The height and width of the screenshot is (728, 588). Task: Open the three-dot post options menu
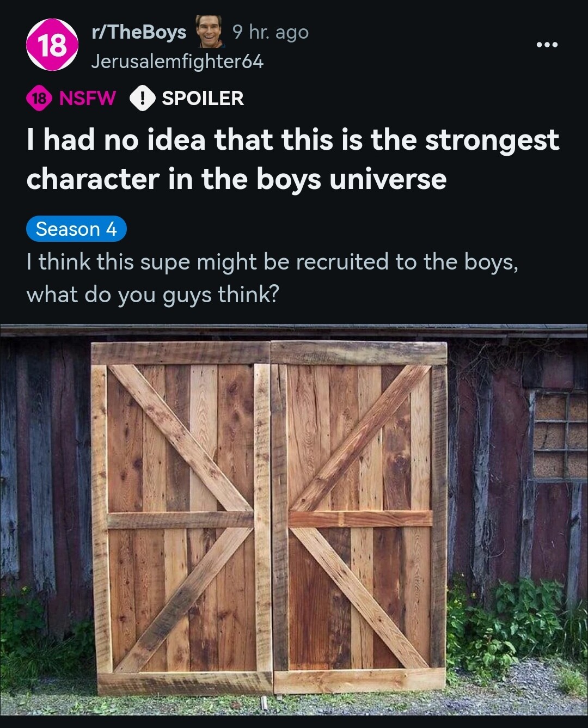tap(547, 45)
